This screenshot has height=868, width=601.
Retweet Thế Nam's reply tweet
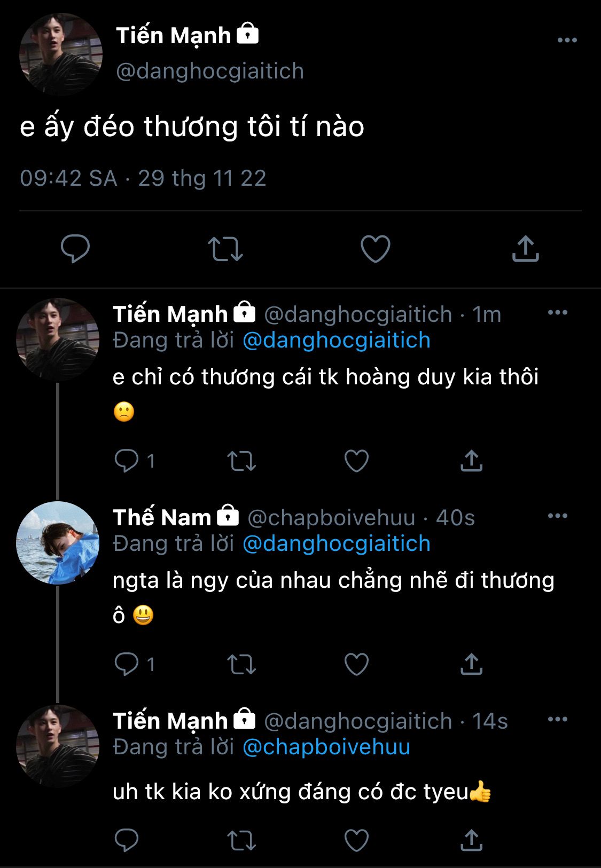pyautogui.click(x=241, y=664)
